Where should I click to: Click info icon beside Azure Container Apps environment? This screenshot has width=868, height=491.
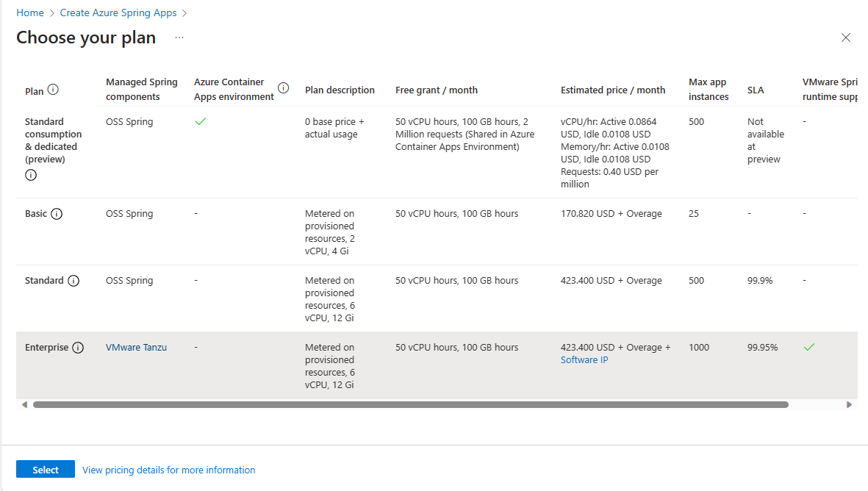284,88
